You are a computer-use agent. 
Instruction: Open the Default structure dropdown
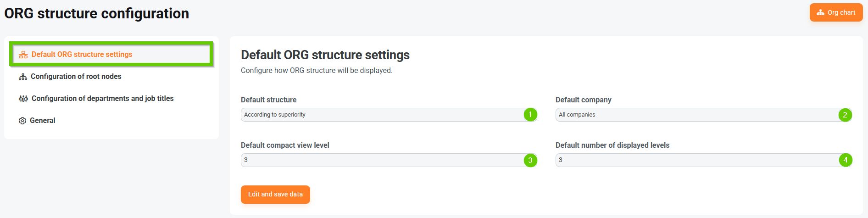(x=381, y=115)
